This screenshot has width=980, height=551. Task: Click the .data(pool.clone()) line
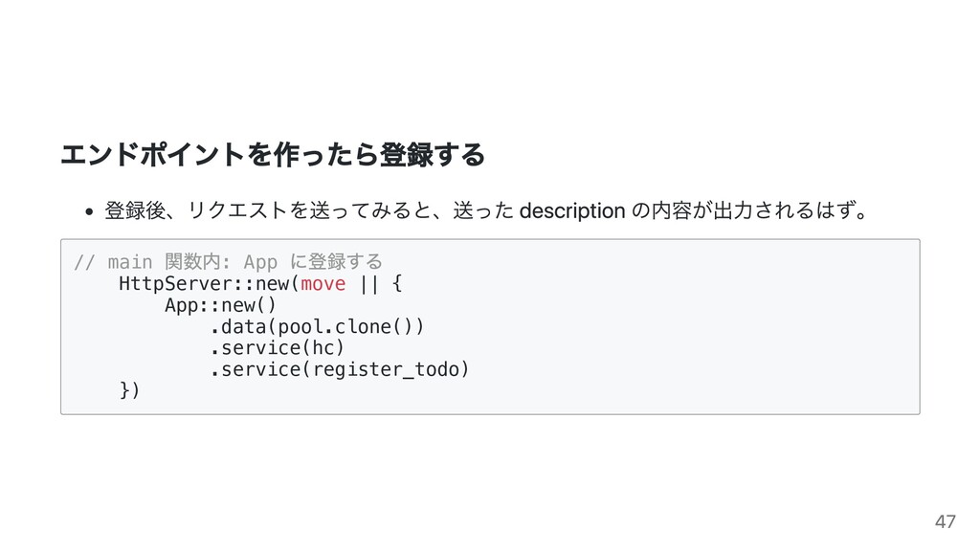coord(317,326)
